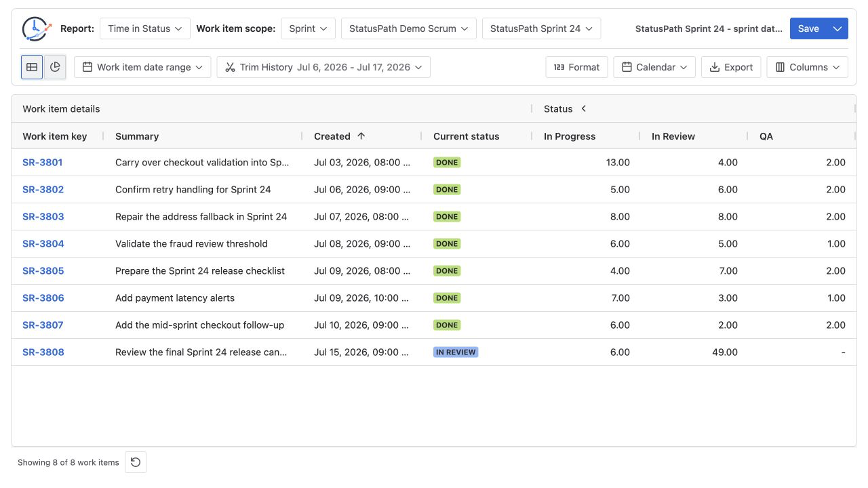Click summary 'Prepare the Sprint 24 release checklist'
868x488 pixels.
pos(200,271)
